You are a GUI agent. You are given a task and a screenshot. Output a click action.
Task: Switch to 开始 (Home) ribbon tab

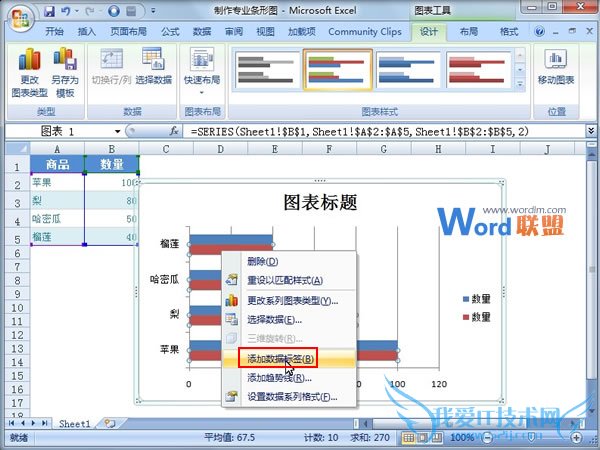point(54,31)
